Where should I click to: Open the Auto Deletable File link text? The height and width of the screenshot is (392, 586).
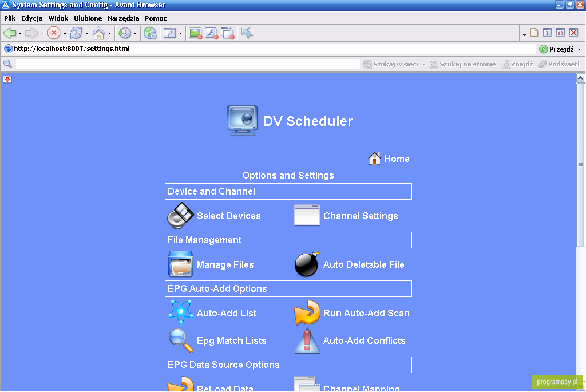[x=363, y=264]
